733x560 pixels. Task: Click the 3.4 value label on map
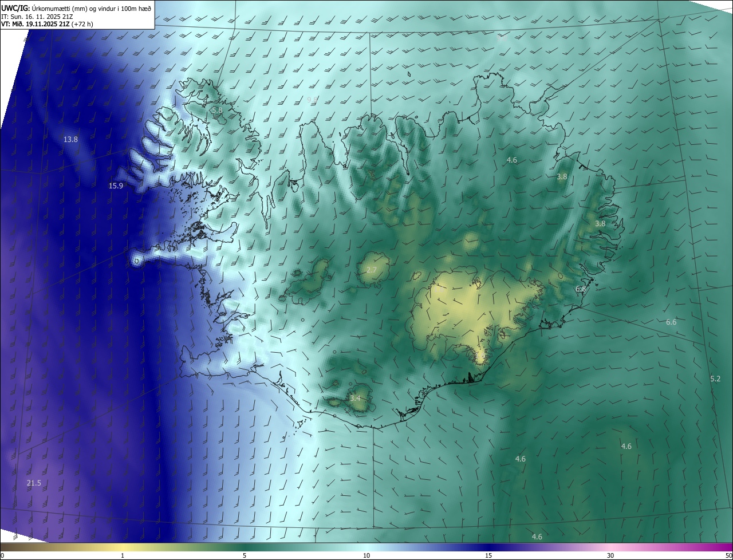click(x=355, y=398)
